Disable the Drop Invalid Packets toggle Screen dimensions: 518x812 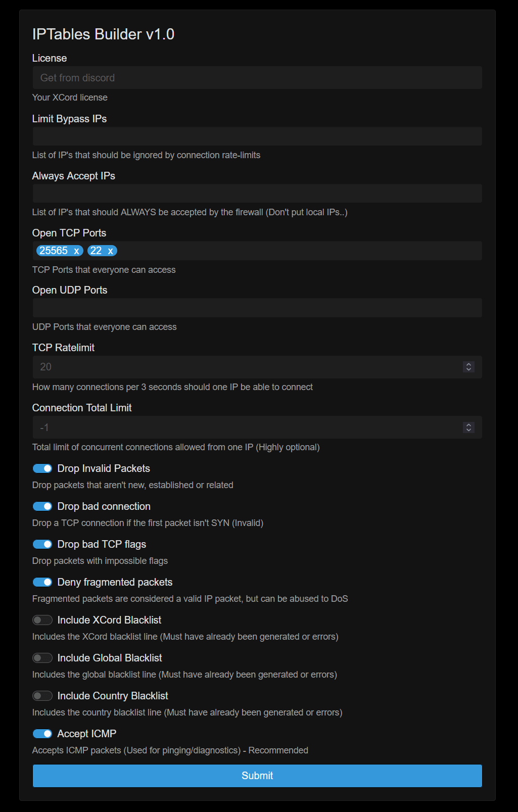click(x=42, y=468)
